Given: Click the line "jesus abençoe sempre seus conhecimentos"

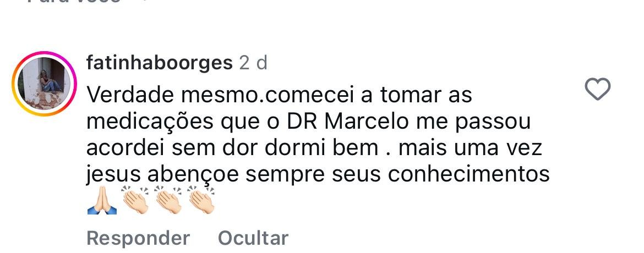Looking at the screenshot, I should (x=318, y=174).
